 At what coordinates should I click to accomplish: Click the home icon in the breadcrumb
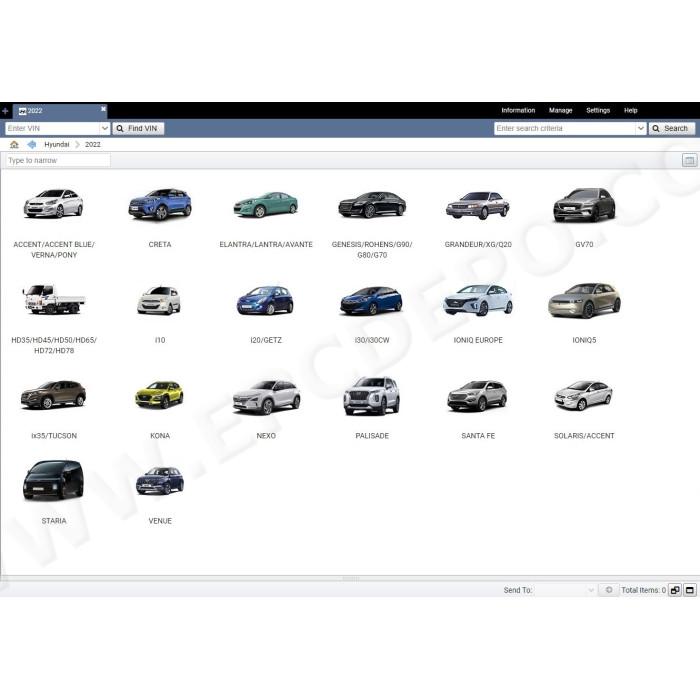pyautogui.click(x=14, y=145)
